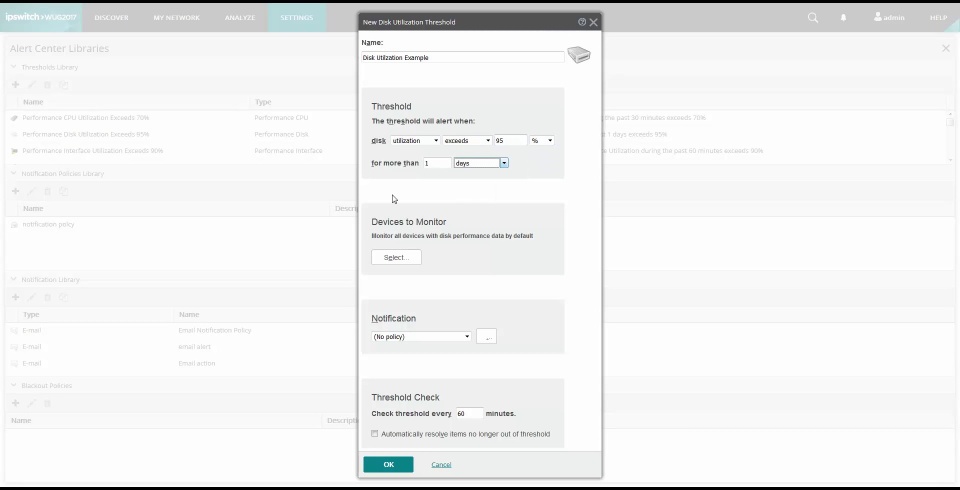The width and height of the screenshot is (960, 490).
Task: Collapse the Notification Policies Library section
Action: pos(13,173)
